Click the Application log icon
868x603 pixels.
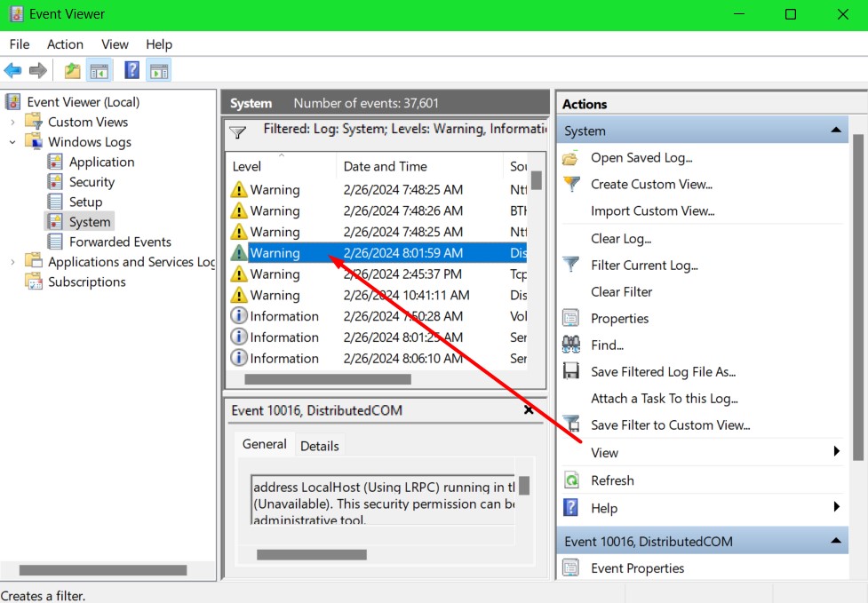coord(55,162)
